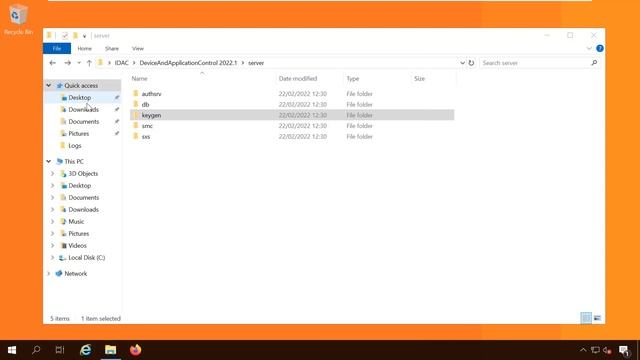640x360 pixels.
Task: Go forward with the forward arrow
Action: coord(67,63)
